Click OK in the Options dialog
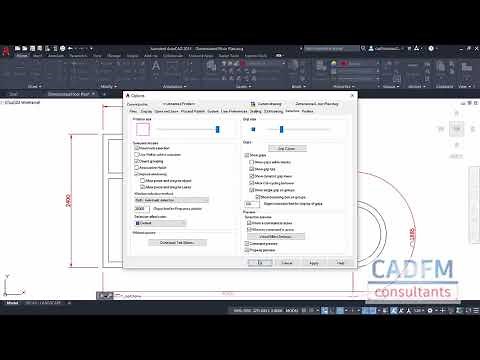 260,263
